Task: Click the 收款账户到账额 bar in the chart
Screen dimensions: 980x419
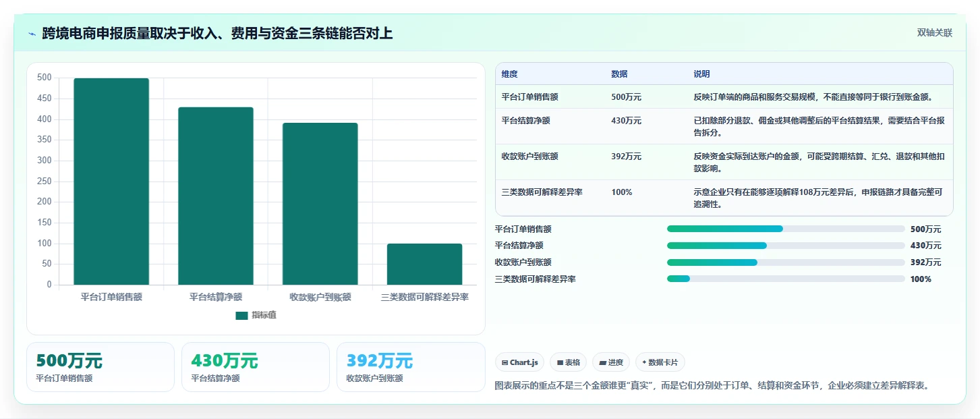Action: pyautogui.click(x=320, y=204)
